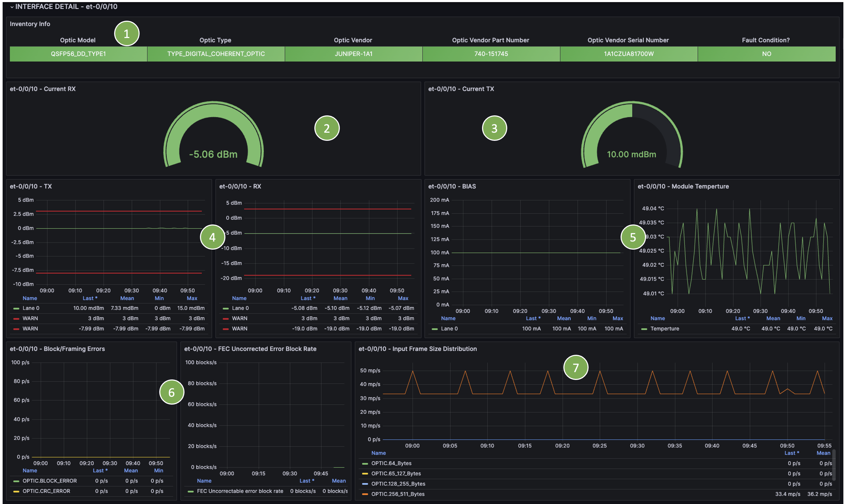The image size is (846, 504).
Task: Toggle OPTIC.CRC_ERROR series in legend
Action: 46,491
